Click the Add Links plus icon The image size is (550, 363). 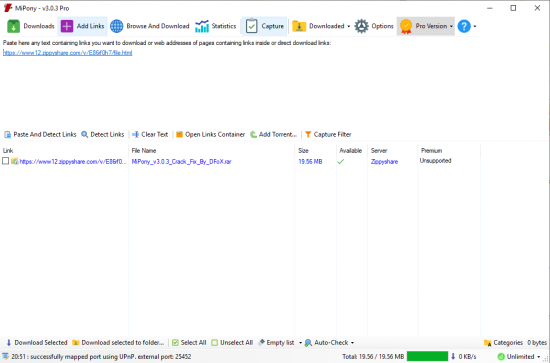67,26
